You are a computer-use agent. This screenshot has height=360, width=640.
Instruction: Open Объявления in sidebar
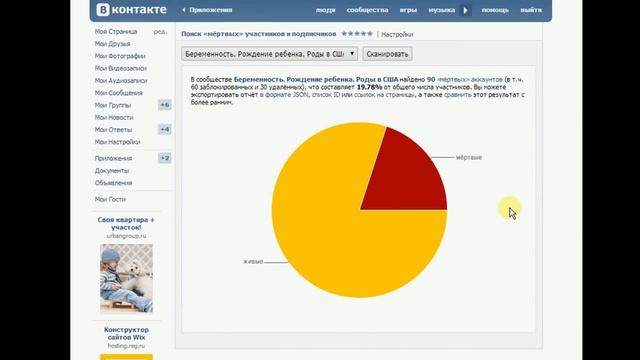pos(113,183)
